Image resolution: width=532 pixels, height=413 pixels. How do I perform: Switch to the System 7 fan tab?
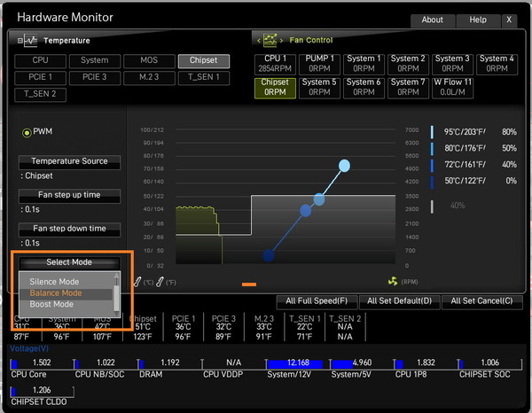pos(408,88)
